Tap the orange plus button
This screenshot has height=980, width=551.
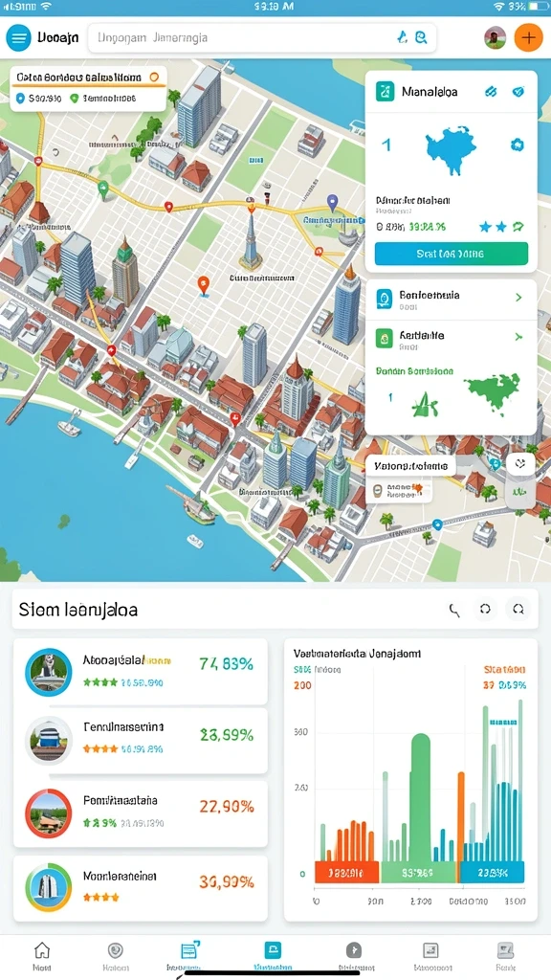pos(528,37)
